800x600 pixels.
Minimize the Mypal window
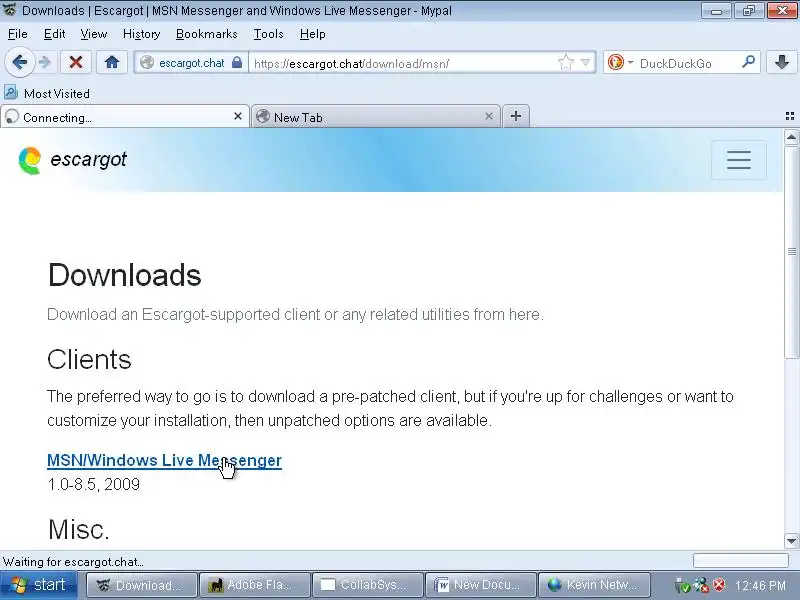click(716, 11)
